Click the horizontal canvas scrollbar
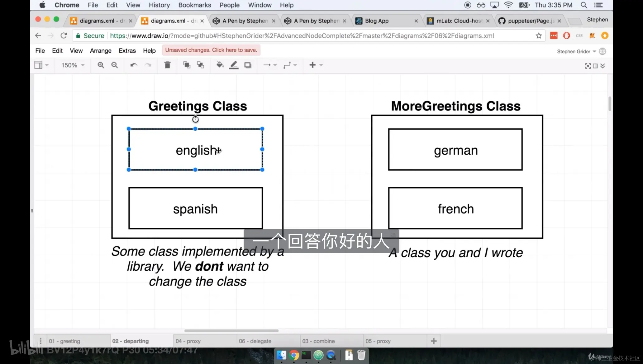The height and width of the screenshot is (364, 643). 231,331
